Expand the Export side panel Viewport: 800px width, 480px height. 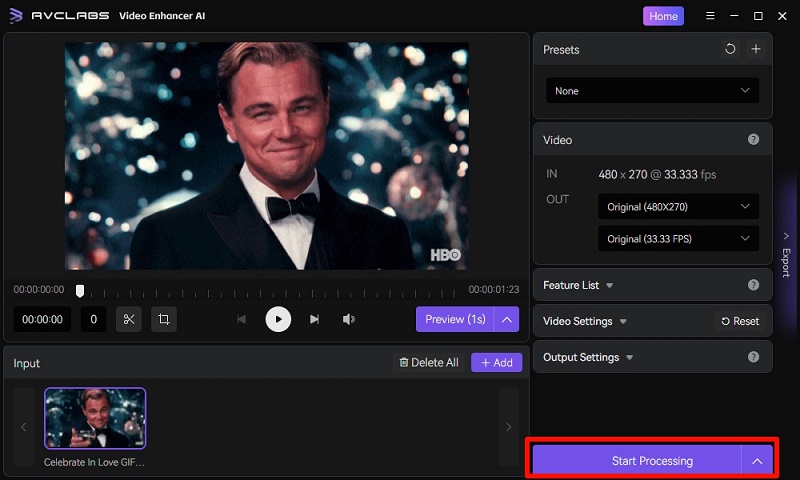coord(786,255)
